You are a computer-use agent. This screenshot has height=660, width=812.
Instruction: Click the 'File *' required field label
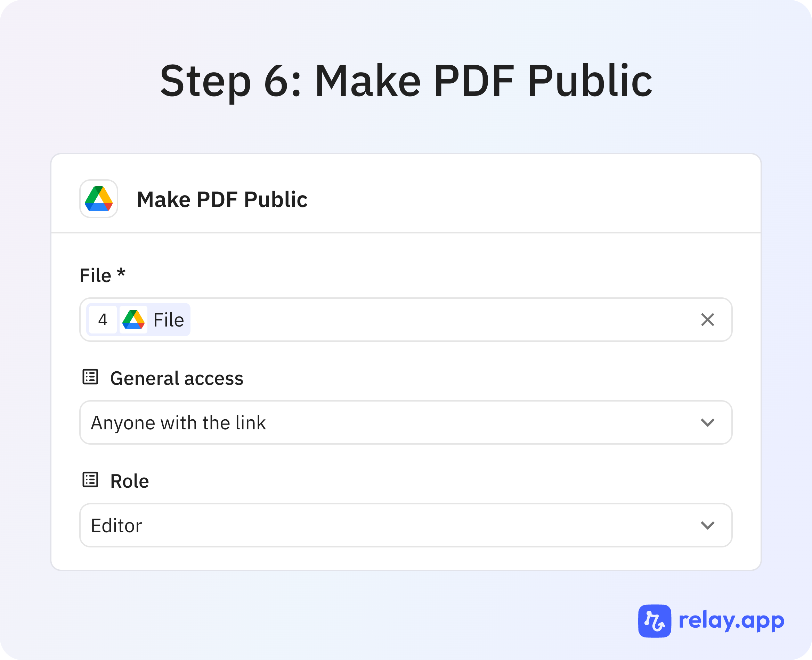[x=102, y=275]
